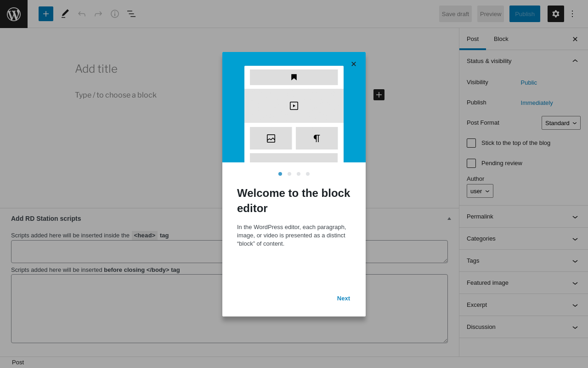The image size is (588, 368).
Task: Click the image icon in the illustration
Action: coord(271,138)
